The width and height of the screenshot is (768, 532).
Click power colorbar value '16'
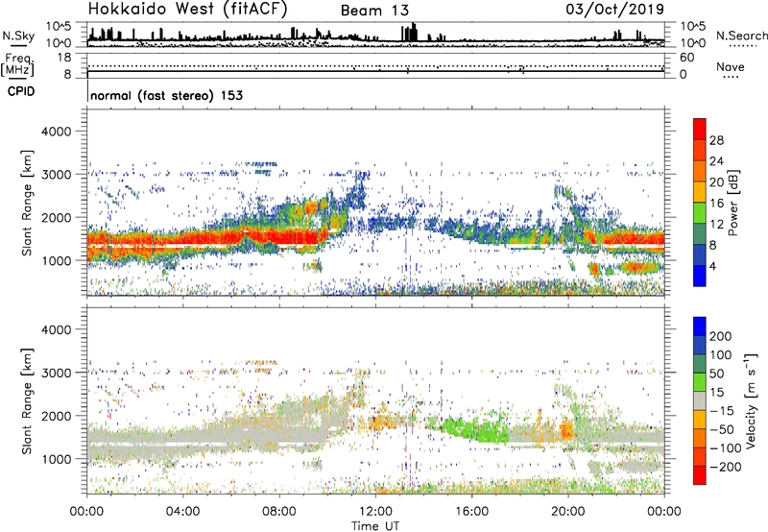click(x=716, y=203)
